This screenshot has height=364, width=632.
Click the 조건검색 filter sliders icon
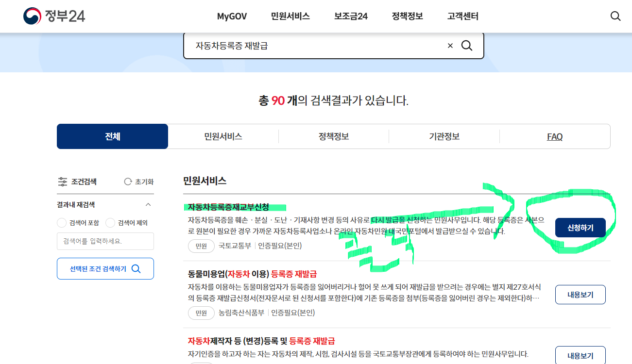click(x=63, y=182)
